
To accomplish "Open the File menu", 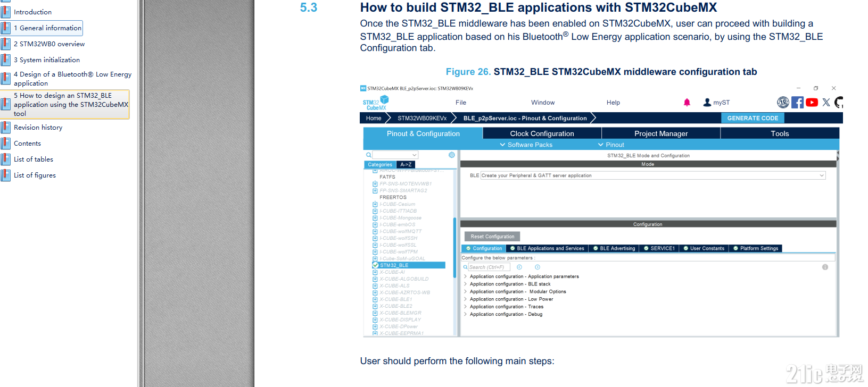I will (x=461, y=103).
